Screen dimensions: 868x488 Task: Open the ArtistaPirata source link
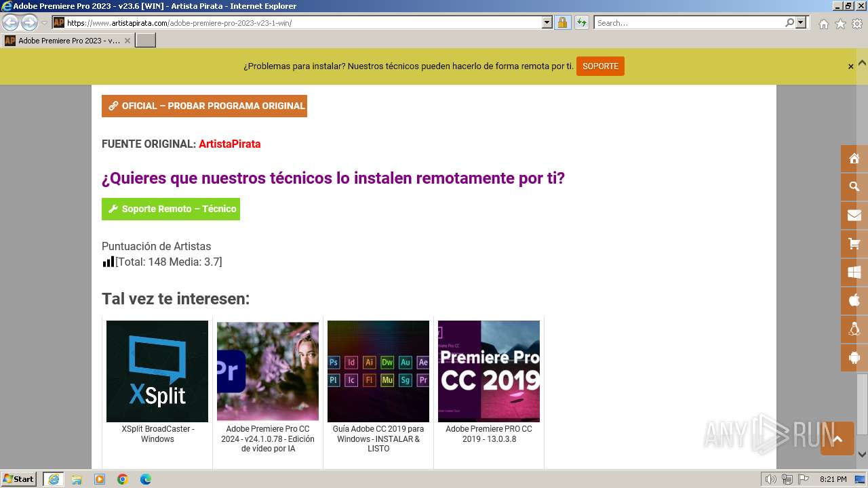[x=229, y=144]
